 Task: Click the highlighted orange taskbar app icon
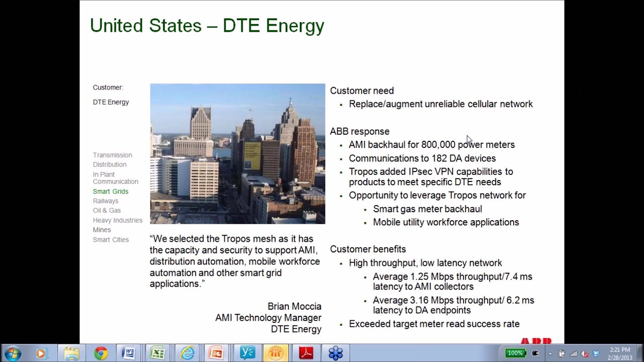click(276, 353)
